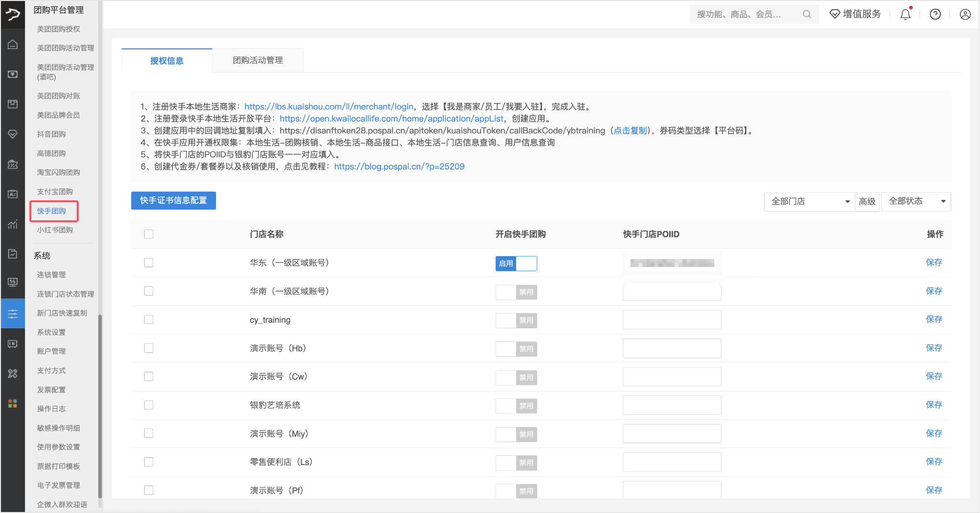Open the colorful apps grid icon
The height and width of the screenshot is (513, 980).
13,403
